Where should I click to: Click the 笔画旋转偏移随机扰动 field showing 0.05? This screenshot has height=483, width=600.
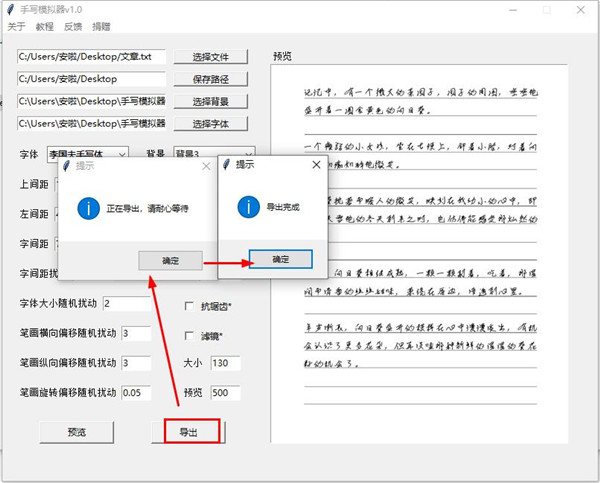(134, 392)
